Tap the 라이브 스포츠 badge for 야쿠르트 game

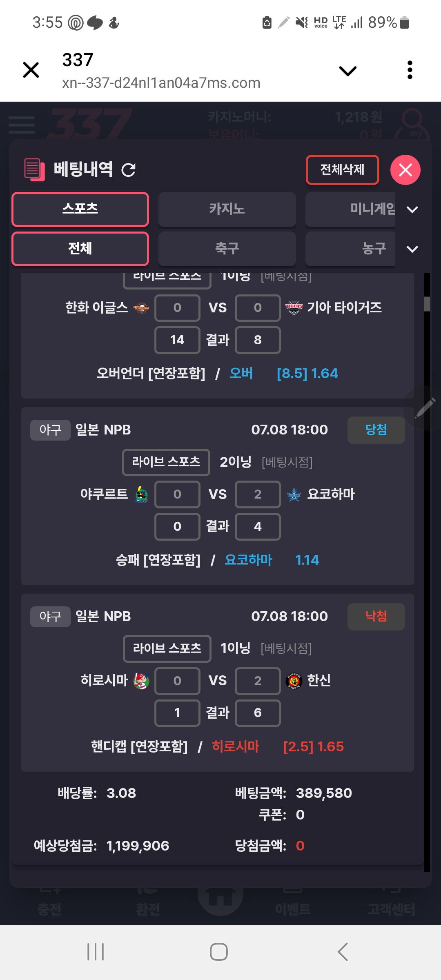pyautogui.click(x=166, y=462)
